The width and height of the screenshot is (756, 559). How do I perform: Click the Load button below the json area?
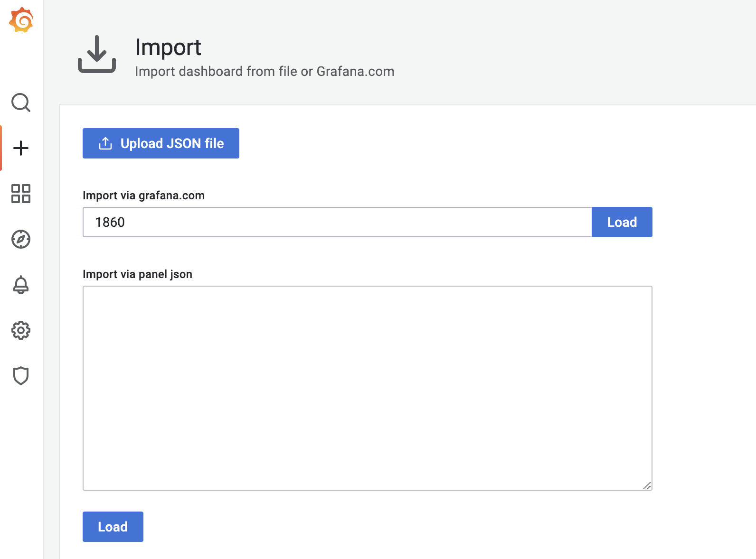pyautogui.click(x=113, y=527)
